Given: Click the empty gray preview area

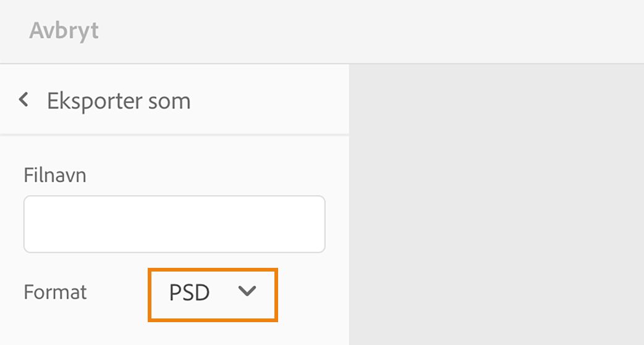Looking at the screenshot, I should [x=496, y=204].
